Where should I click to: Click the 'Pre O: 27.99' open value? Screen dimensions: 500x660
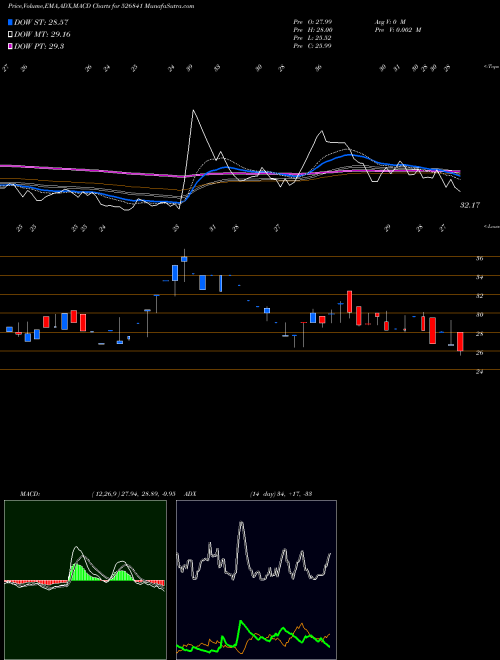click(313, 21)
